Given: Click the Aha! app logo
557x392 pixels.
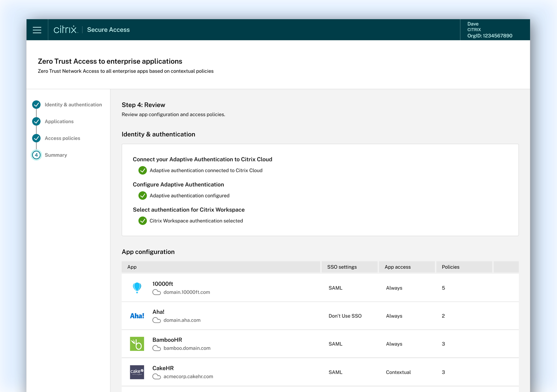Looking at the screenshot, I should click(x=137, y=316).
